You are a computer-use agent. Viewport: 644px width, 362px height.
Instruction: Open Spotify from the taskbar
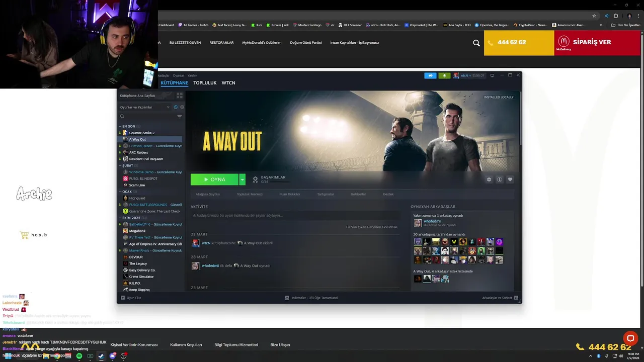(x=79, y=356)
